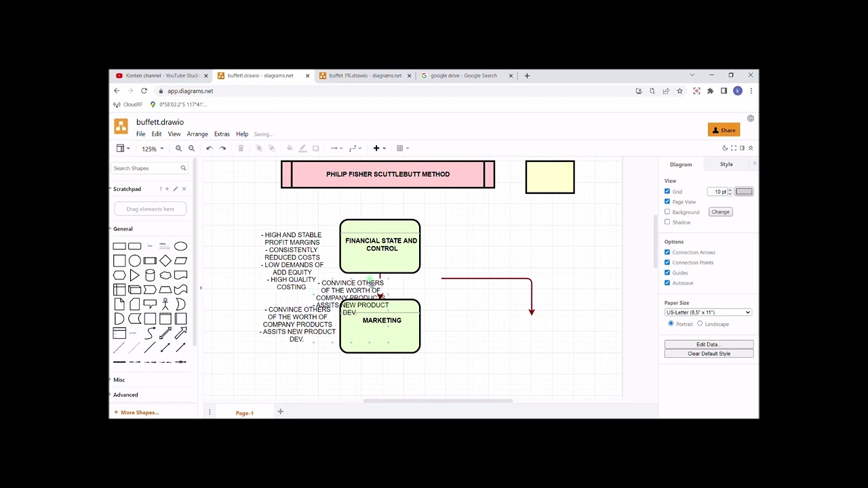
Task: Open the waypoints style dropdown
Action: (x=355, y=148)
